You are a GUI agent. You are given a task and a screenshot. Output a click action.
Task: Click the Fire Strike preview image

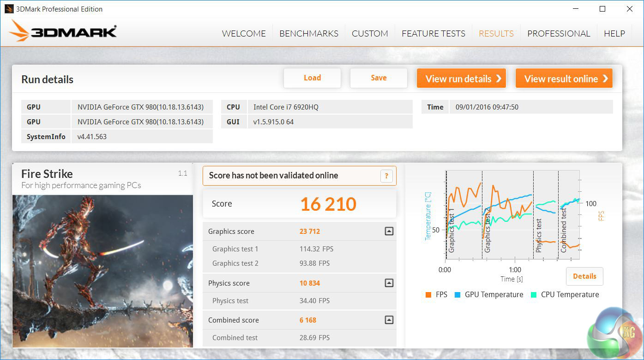tap(102, 271)
